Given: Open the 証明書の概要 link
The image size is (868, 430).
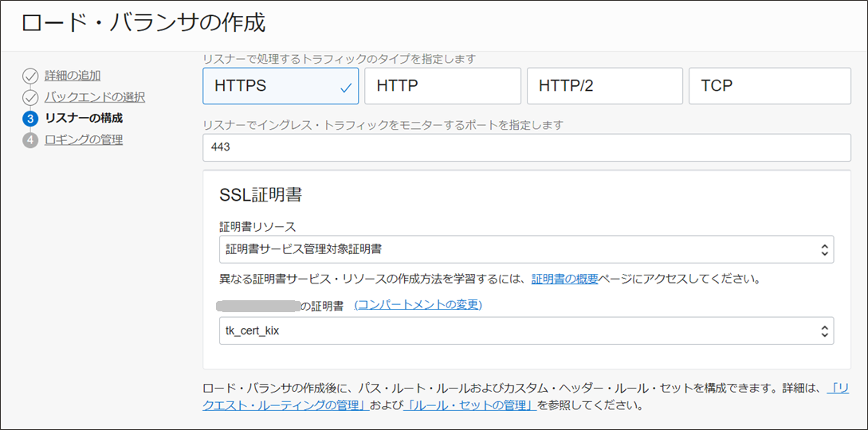Looking at the screenshot, I should (x=564, y=279).
